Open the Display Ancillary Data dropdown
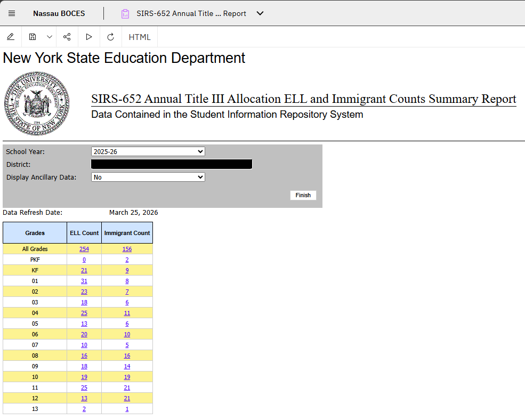This screenshot has width=525, height=420. pos(148,177)
